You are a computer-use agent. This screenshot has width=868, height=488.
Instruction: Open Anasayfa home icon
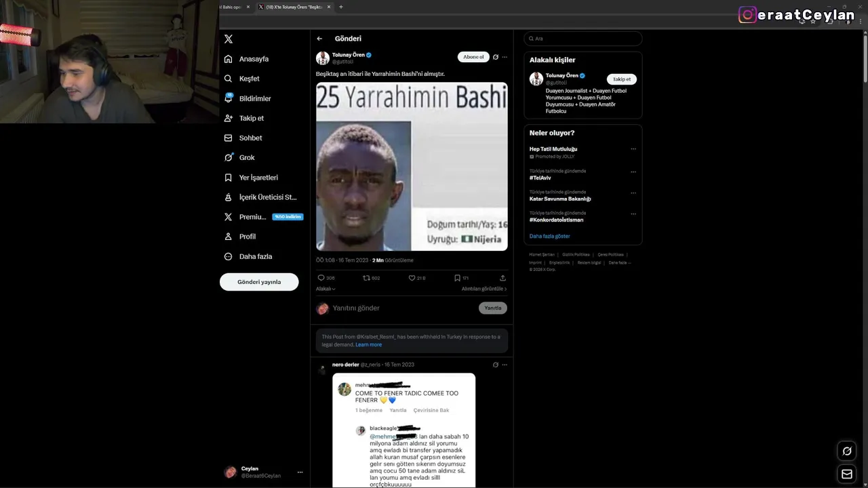229,59
